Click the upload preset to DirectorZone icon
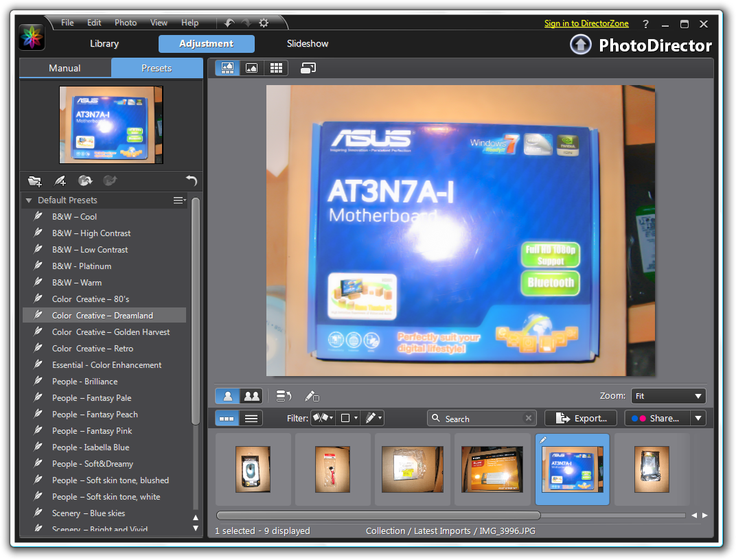736x560 pixels. (x=110, y=180)
